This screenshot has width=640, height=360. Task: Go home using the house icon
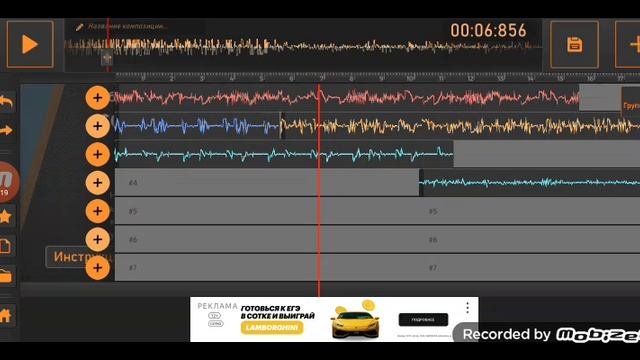pyautogui.click(x=6, y=315)
